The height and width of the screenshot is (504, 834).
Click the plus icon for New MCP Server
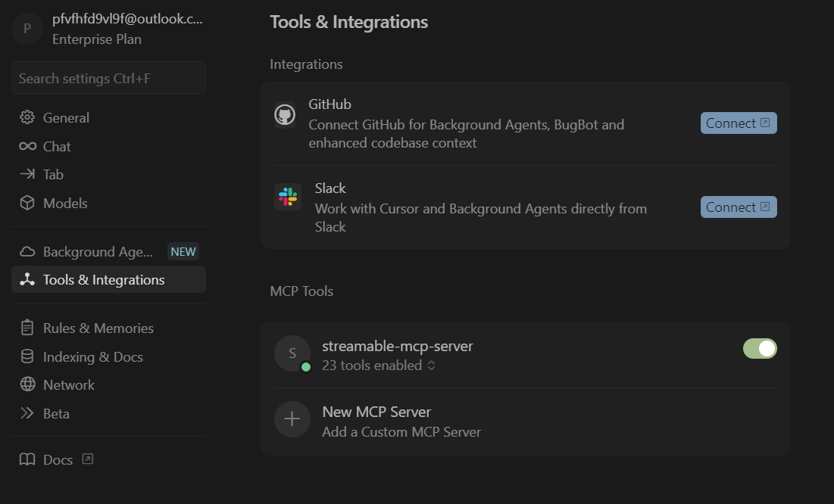[x=292, y=419]
